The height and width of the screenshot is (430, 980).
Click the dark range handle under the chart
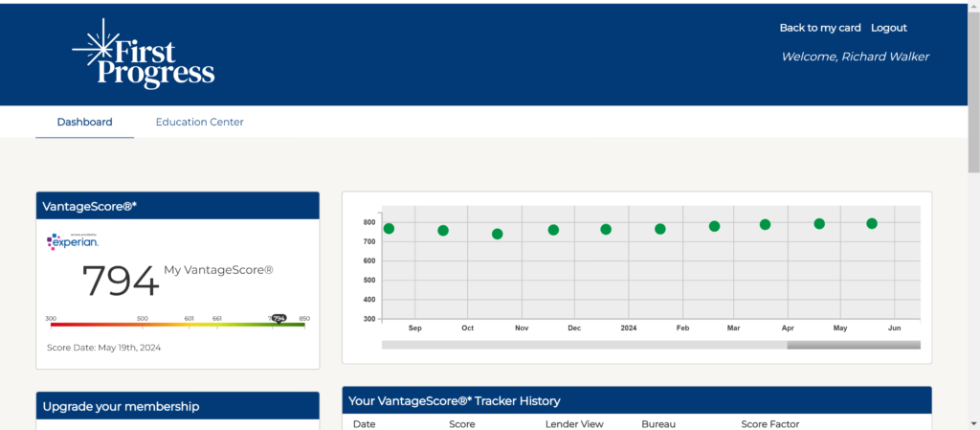tap(854, 345)
